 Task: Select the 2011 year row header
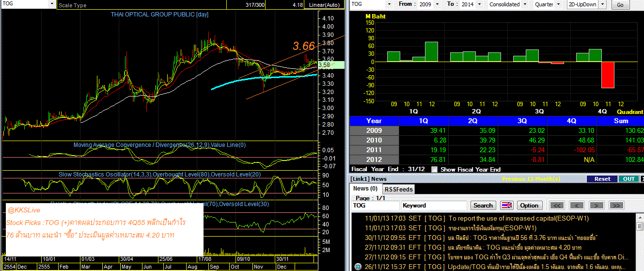click(x=374, y=150)
